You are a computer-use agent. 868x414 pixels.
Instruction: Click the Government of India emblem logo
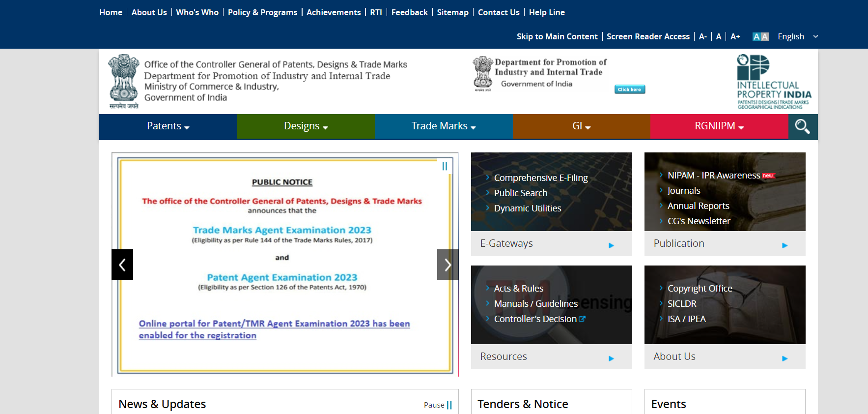pyautogui.click(x=124, y=82)
